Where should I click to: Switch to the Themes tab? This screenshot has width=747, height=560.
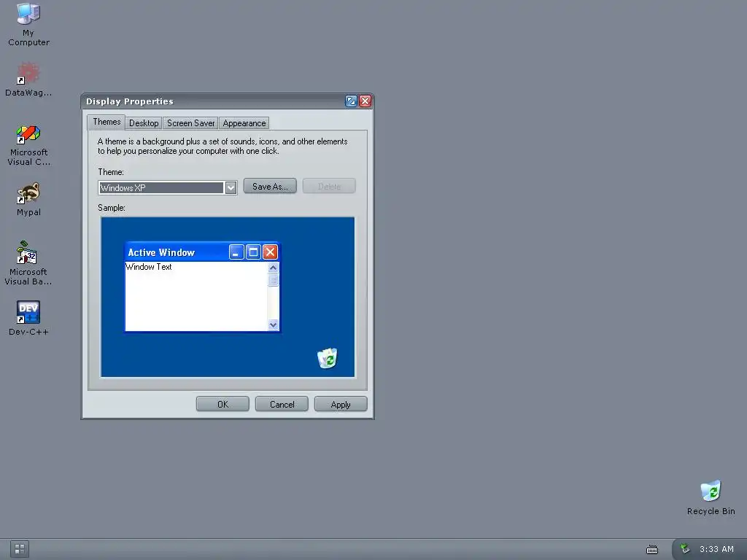(x=107, y=122)
